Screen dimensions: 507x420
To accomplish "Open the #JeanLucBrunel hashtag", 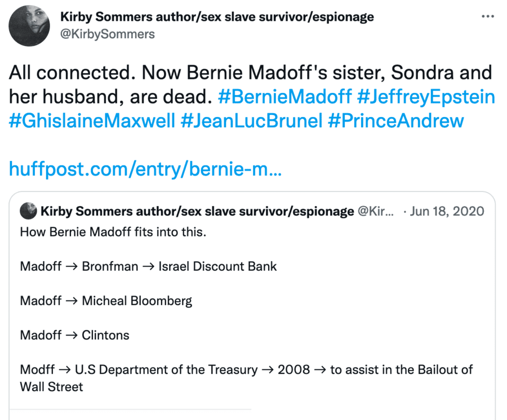I will coord(251,120).
